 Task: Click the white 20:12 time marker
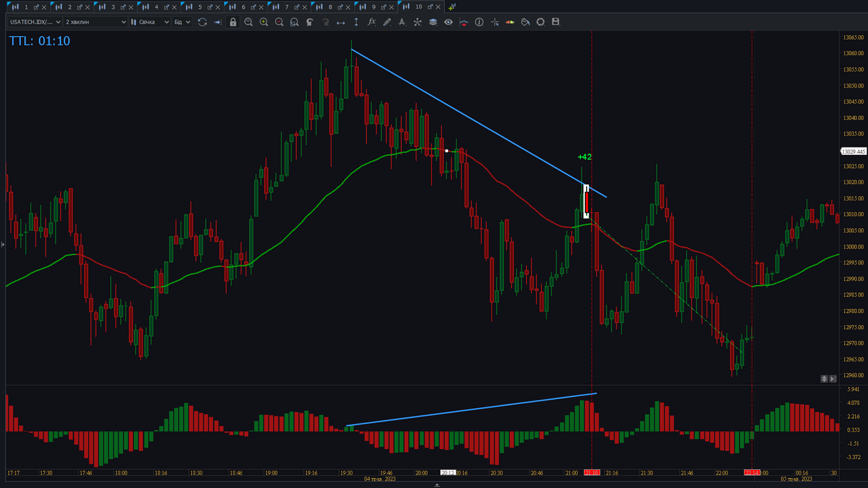pyautogui.click(x=447, y=473)
